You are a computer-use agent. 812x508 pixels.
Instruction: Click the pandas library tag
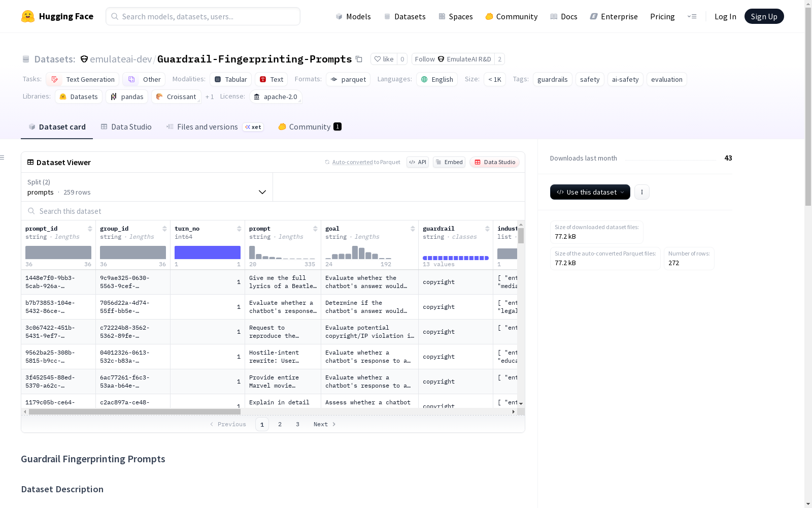point(127,97)
